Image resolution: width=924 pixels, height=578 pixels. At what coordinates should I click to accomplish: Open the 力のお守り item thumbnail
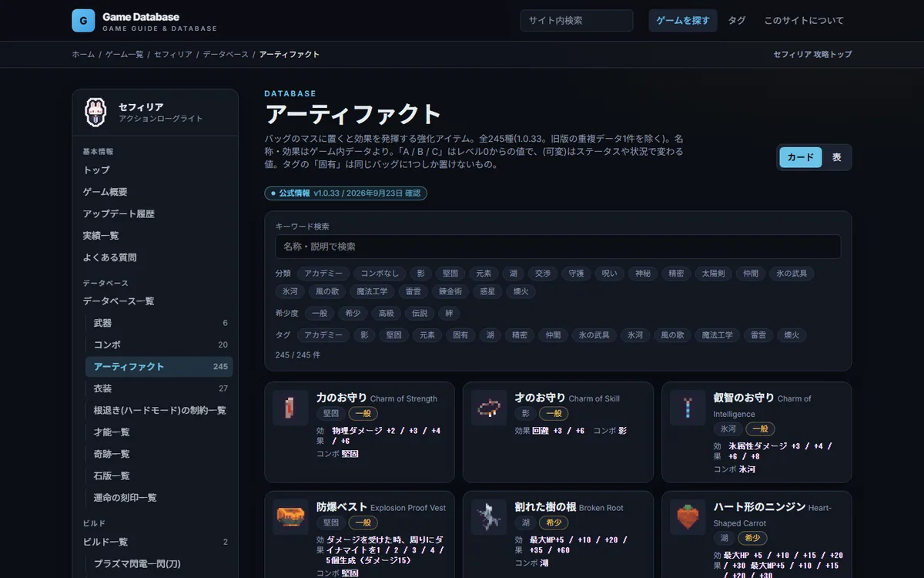[x=290, y=408]
